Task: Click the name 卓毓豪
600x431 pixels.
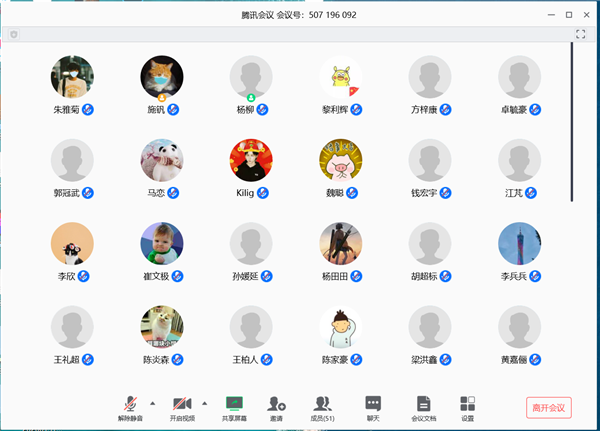Action: pos(514,110)
